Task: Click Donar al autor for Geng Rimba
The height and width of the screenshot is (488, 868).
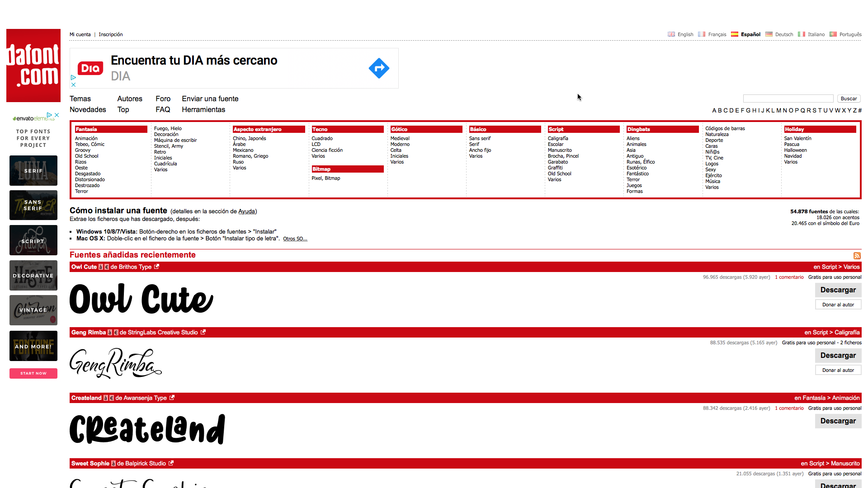Action: click(838, 370)
